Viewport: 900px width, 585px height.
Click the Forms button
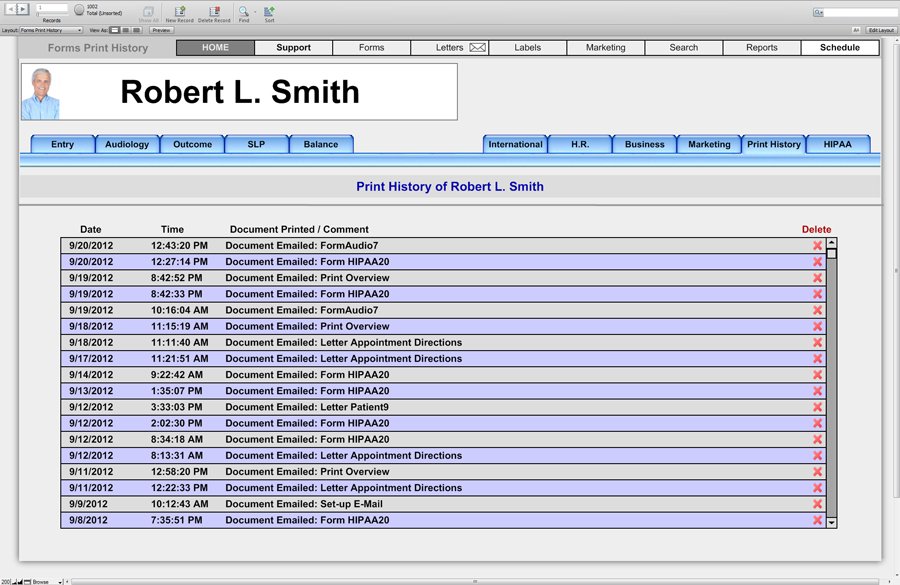coord(371,48)
